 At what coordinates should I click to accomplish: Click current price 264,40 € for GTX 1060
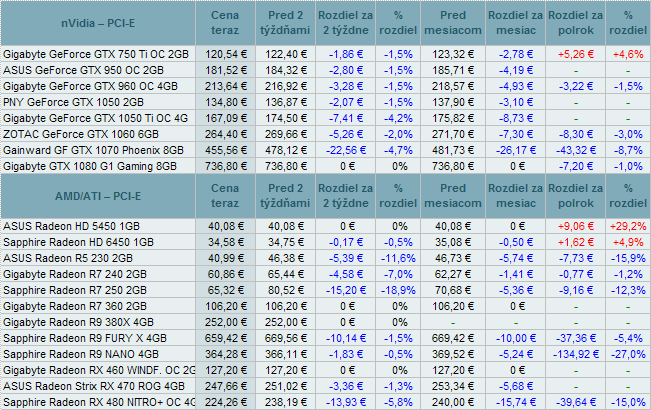[225, 134]
